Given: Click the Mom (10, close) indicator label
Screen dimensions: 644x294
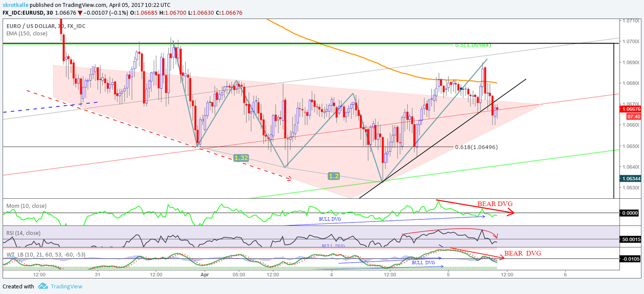Looking at the screenshot, I should 26,206.
